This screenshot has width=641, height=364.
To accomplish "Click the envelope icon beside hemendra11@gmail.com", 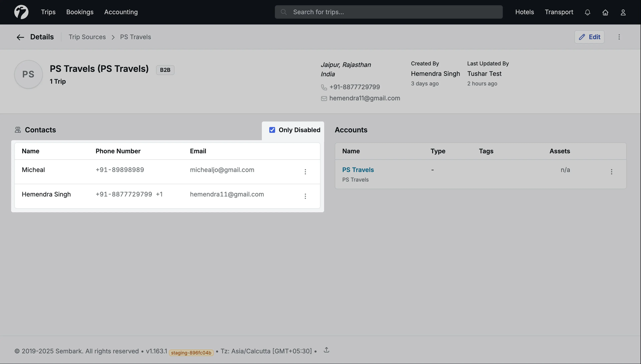I will (324, 98).
